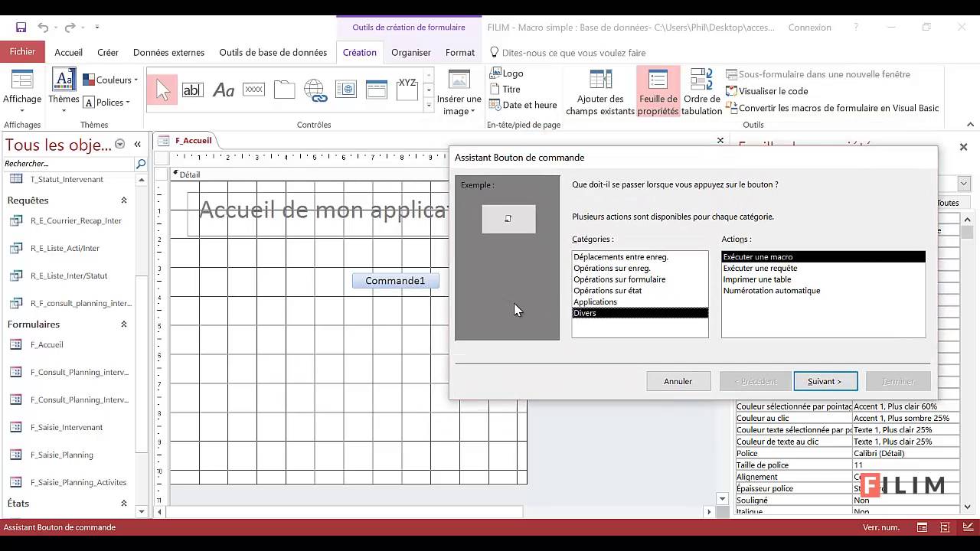Select Imprimer une table action
Image resolution: width=980 pixels, height=551 pixels.
point(823,279)
